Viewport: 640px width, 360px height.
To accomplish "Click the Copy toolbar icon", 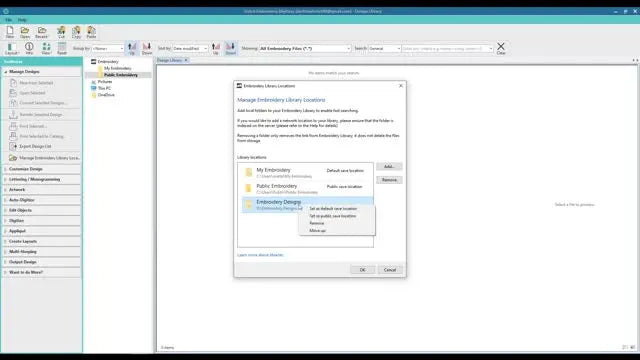I will coord(76,32).
